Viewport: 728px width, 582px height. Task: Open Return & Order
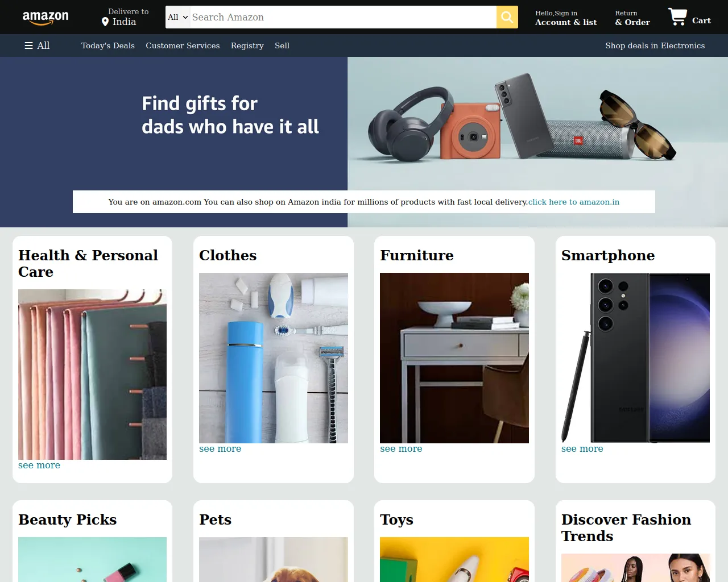632,18
